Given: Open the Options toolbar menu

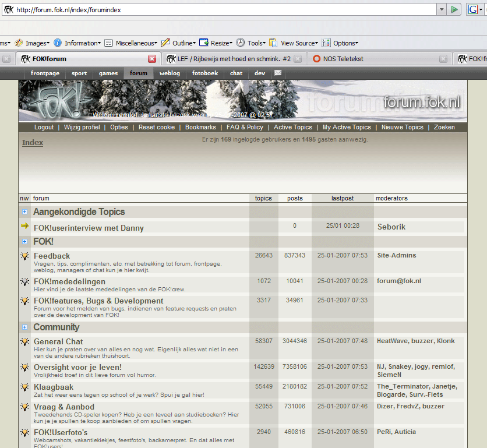Looking at the screenshot, I should 340,43.
